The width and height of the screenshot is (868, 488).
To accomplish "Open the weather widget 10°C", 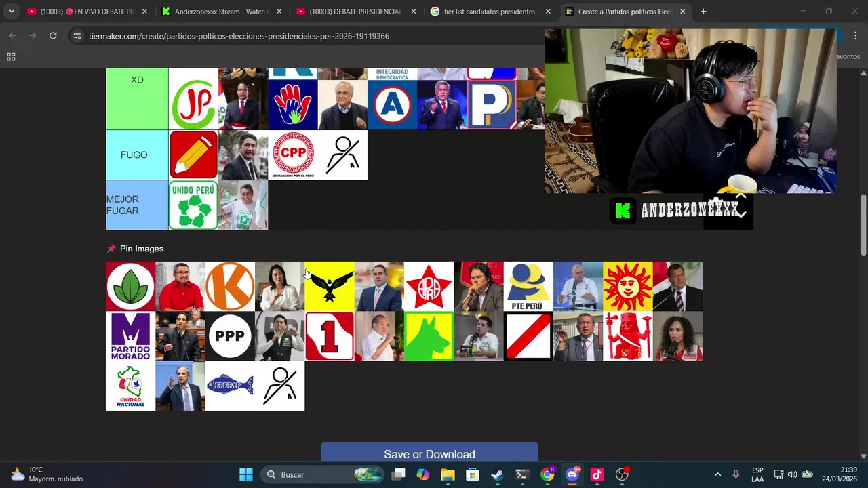I will click(47, 474).
